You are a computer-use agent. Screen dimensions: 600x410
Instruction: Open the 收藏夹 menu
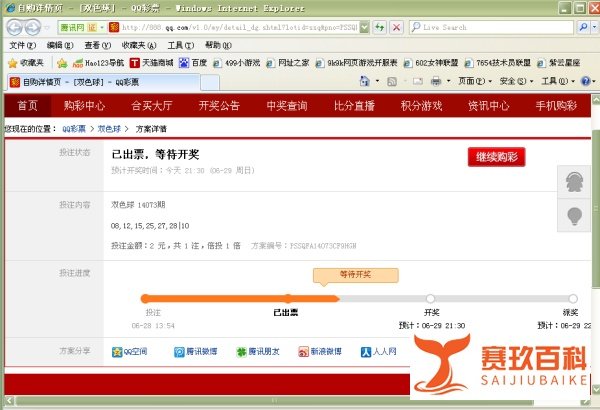click(x=139, y=46)
